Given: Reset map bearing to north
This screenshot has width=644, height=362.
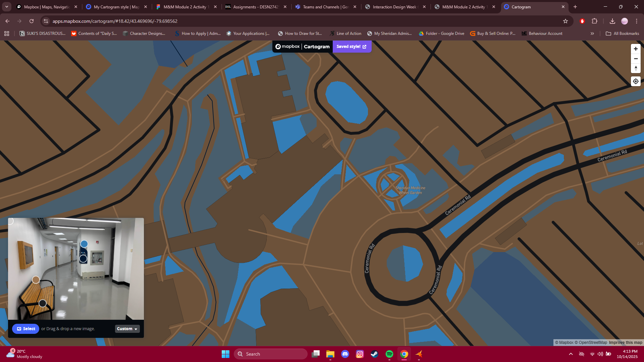Looking at the screenshot, I should point(636,68).
